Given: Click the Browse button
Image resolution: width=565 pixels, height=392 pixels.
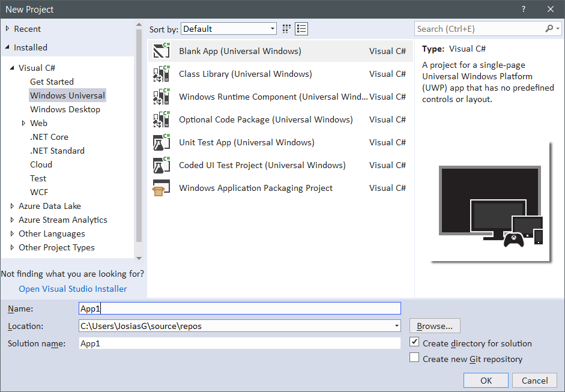Looking at the screenshot, I should 435,325.
